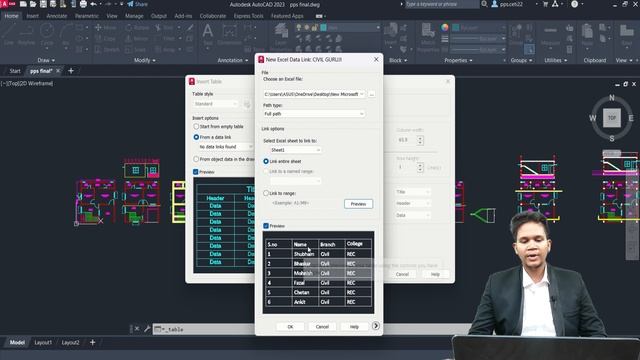Select the Mirror tool in Modify panel

pos(138,38)
